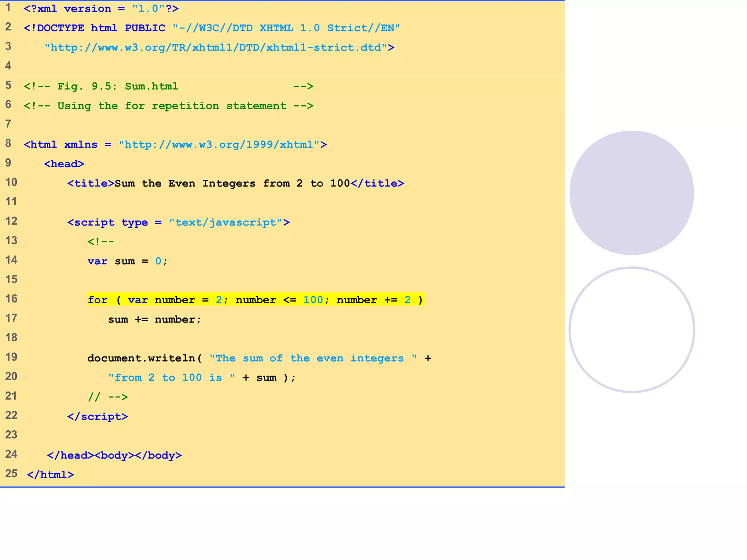
Task: Click the value 100 in the loop condition
Action: [313, 300]
